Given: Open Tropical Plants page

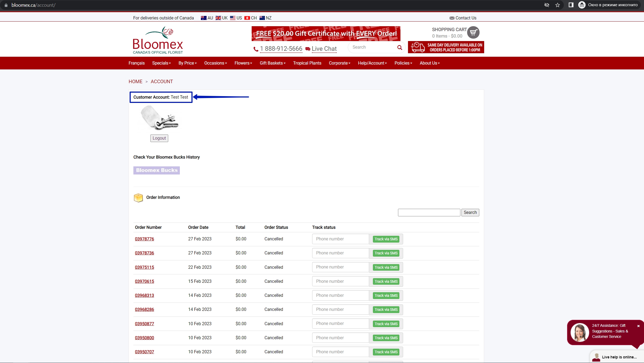Looking at the screenshot, I should (307, 63).
